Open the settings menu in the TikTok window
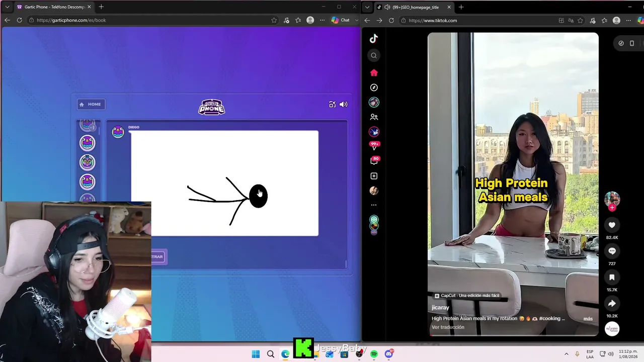 point(628,21)
